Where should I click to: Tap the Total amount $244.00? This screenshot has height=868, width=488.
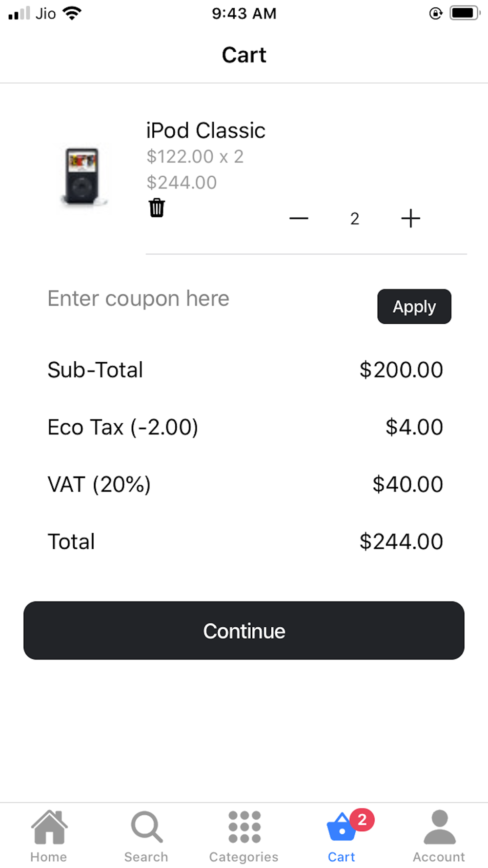[x=401, y=541]
